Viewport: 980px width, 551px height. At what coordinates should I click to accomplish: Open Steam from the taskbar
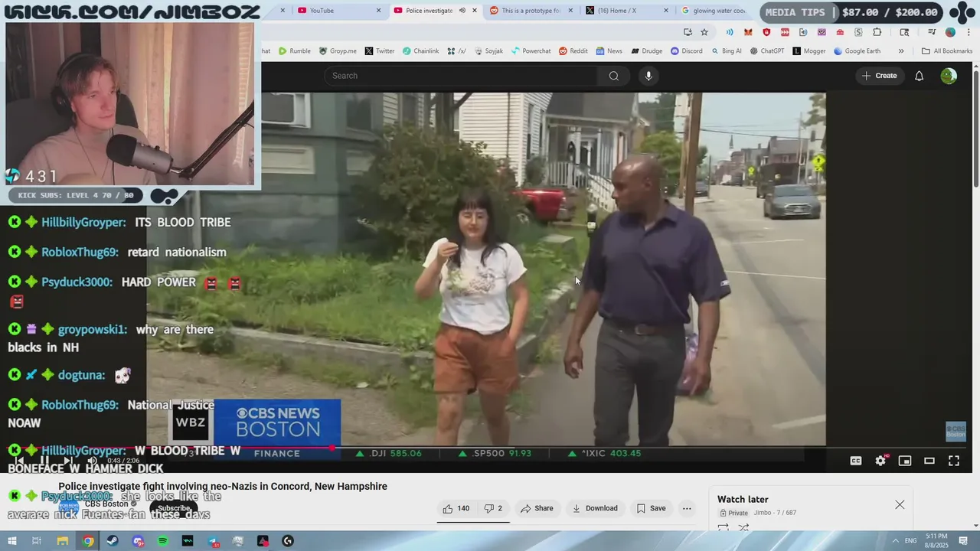click(113, 541)
